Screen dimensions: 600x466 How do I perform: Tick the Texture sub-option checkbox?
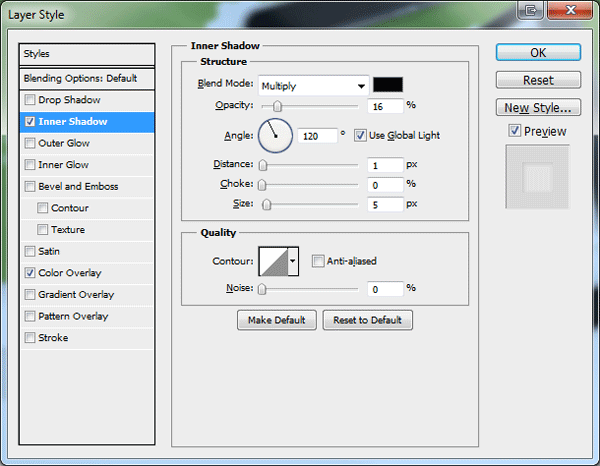click(x=42, y=230)
